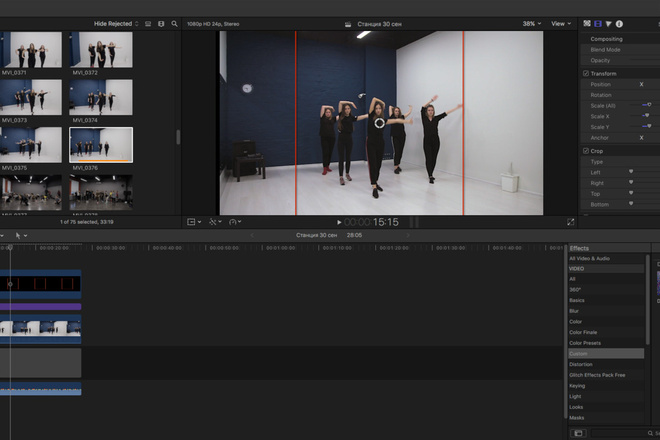Select the Looks effects category
This screenshot has width=660, height=440.
click(606, 407)
